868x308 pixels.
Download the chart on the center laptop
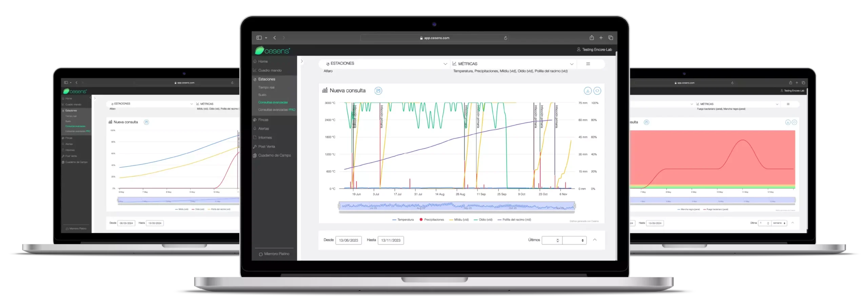tap(588, 91)
